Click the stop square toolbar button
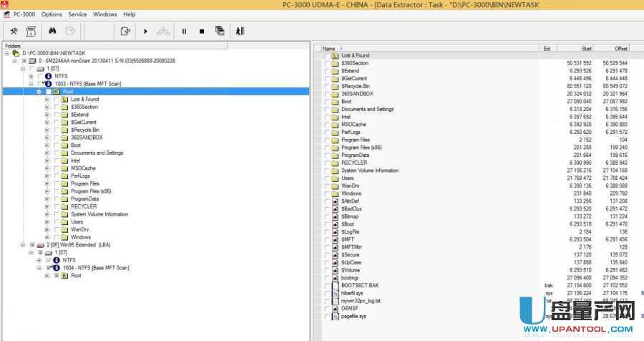644x341 pixels. click(202, 31)
